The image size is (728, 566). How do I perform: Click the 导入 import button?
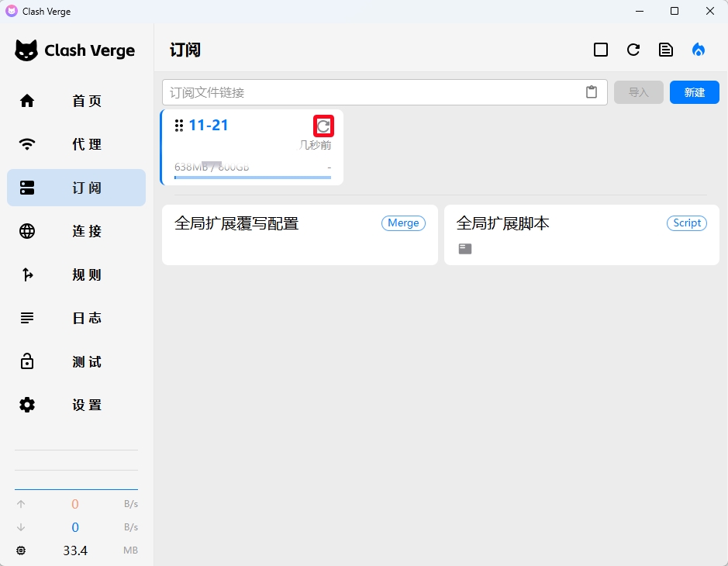[x=638, y=92]
